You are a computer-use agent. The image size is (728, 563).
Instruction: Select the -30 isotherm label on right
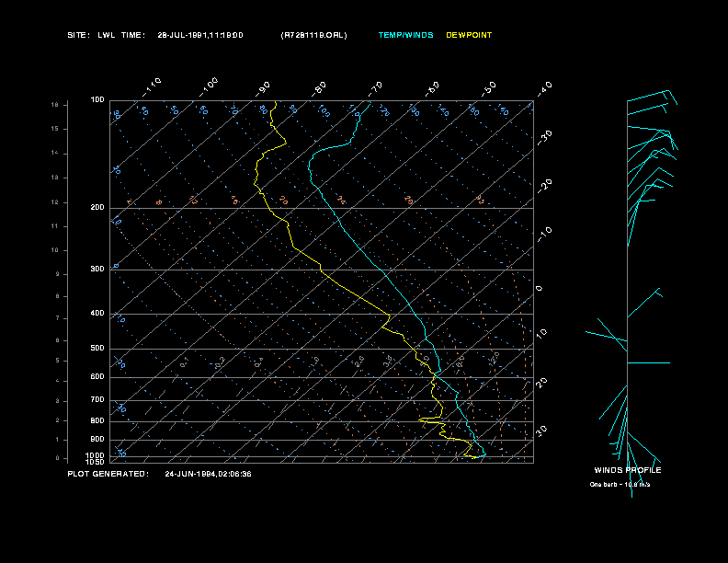[545, 138]
